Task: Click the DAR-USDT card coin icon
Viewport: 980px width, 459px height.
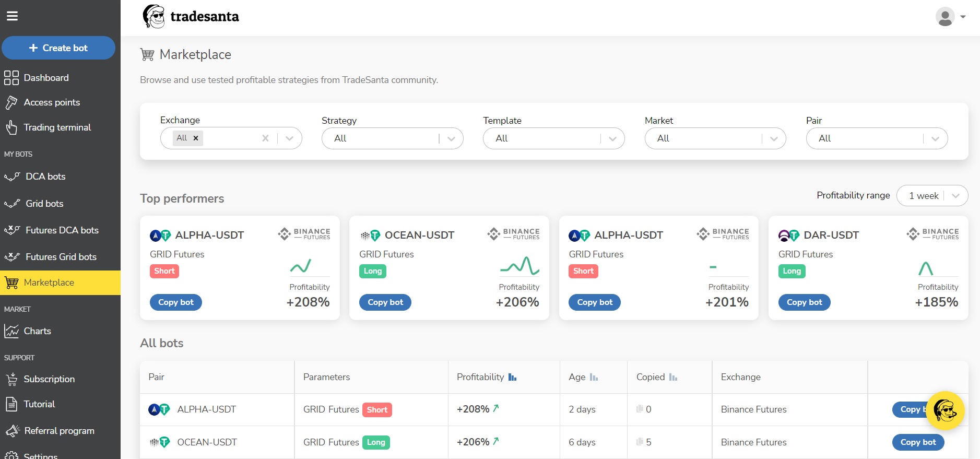Action: click(788, 236)
